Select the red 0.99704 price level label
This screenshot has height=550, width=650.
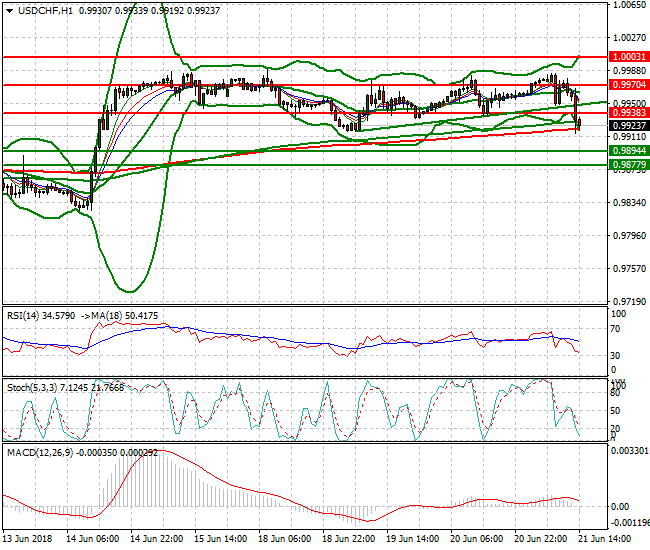pyautogui.click(x=629, y=85)
